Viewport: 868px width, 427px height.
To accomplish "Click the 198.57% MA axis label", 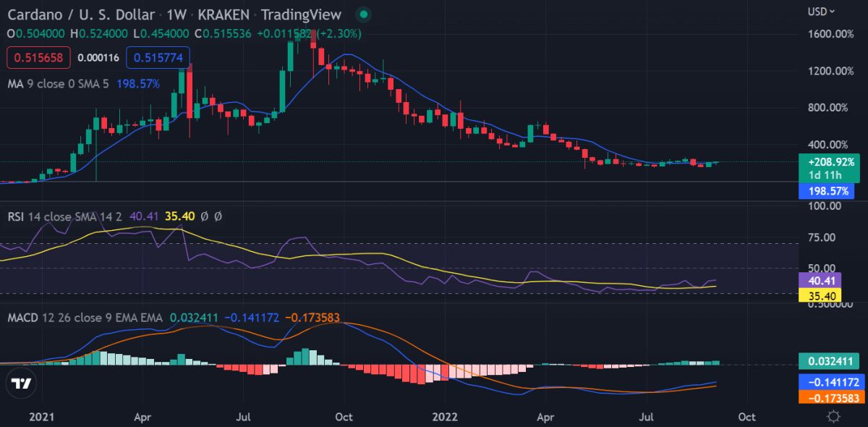I will click(x=826, y=192).
